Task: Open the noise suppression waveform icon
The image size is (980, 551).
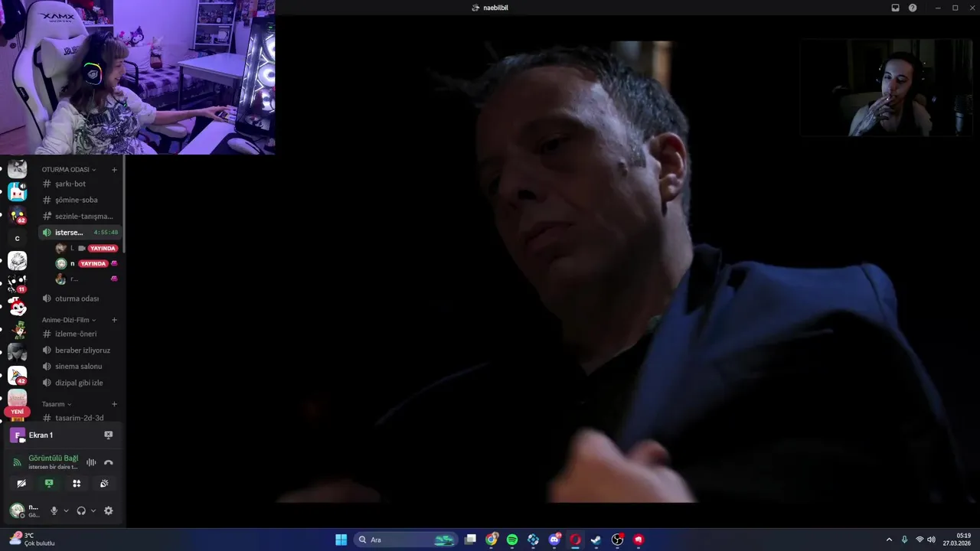Action: 91,462
